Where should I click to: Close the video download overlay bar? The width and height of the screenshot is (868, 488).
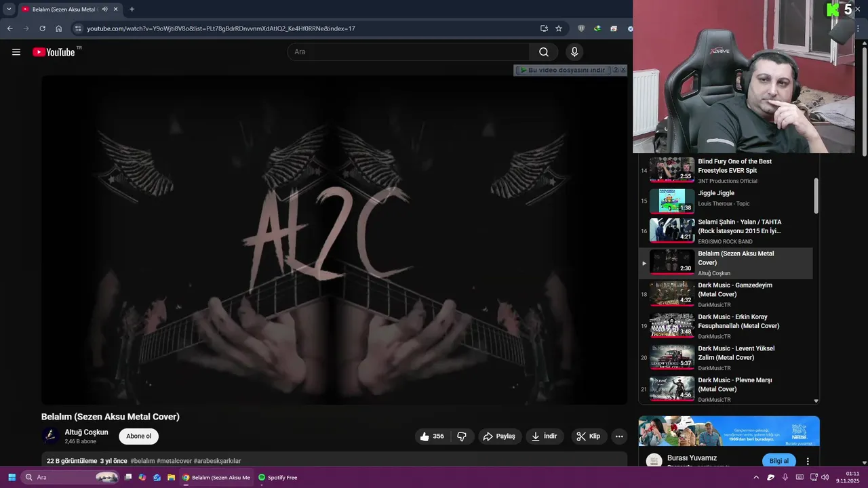(623, 70)
